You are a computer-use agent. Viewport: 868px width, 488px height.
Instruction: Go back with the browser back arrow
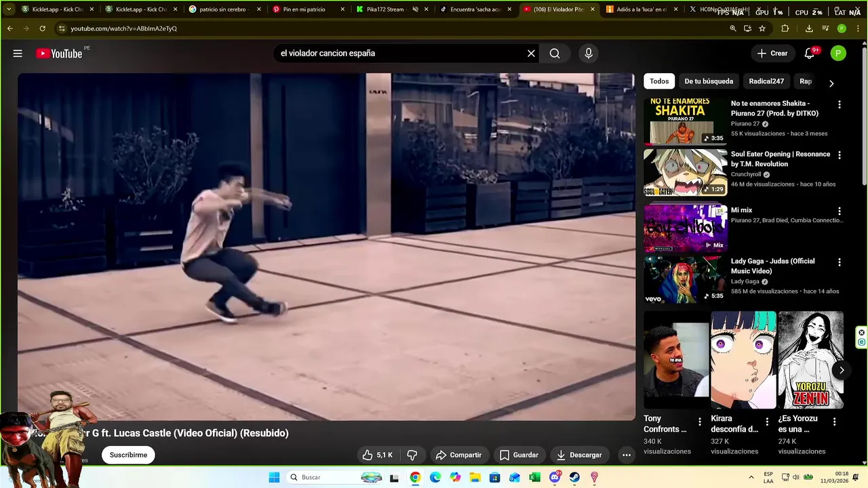9,28
